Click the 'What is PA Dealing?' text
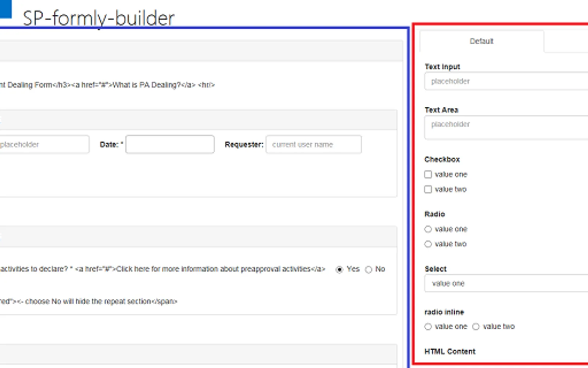The width and height of the screenshot is (588, 368). [146, 85]
